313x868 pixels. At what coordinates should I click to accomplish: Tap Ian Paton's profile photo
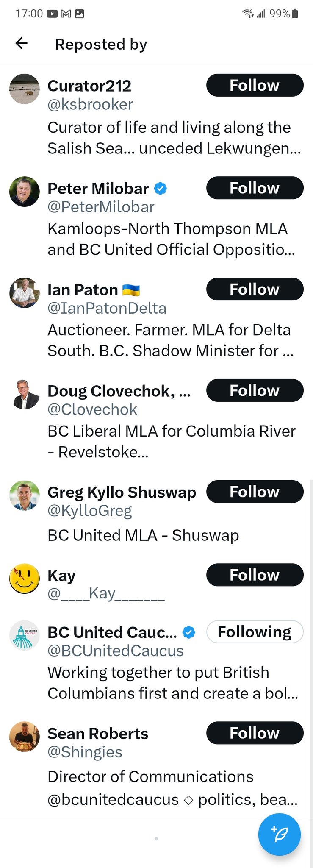pos(25,293)
